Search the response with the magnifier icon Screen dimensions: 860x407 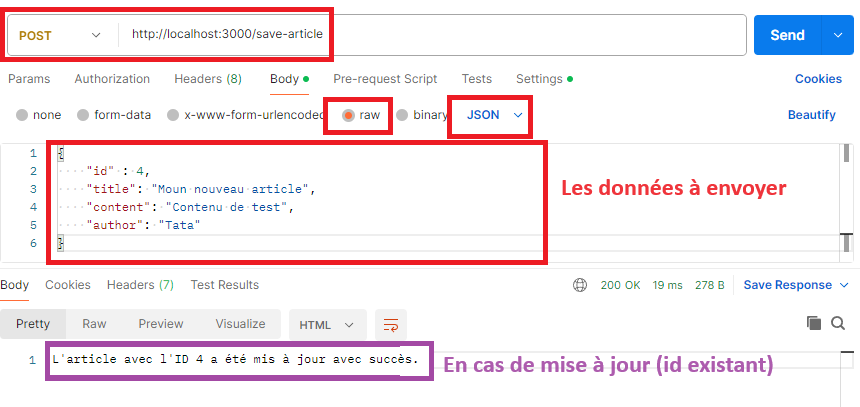tap(838, 323)
